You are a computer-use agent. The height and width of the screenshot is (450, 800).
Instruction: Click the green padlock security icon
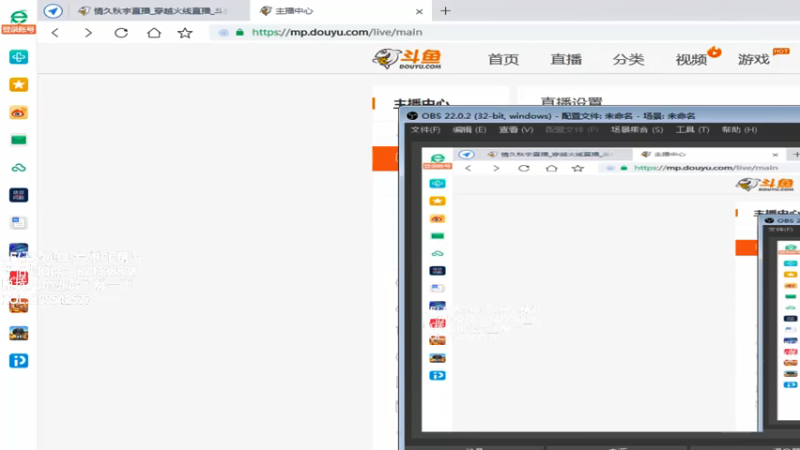coord(240,32)
